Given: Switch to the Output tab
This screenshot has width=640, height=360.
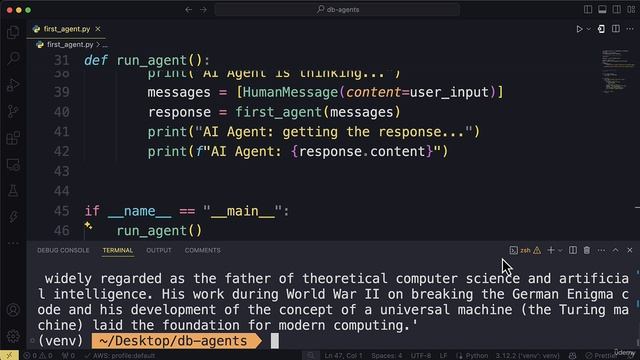Looking at the screenshot, I should (159, 250).
